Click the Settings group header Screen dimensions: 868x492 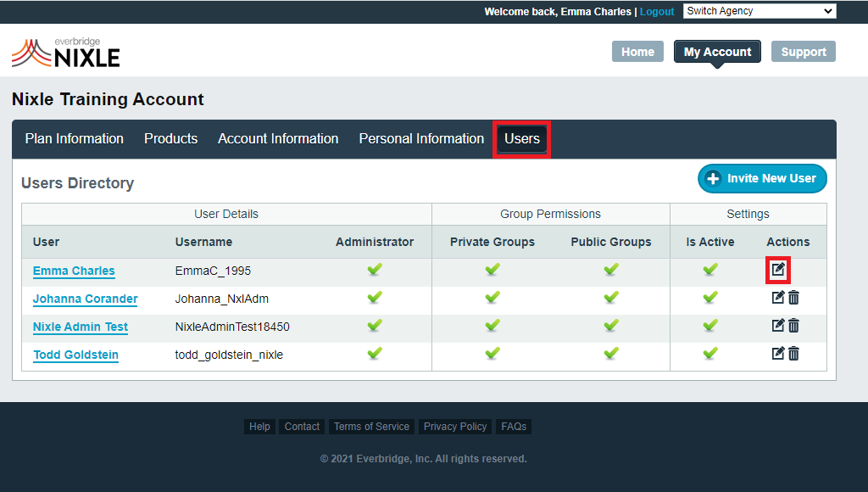pos(748,214)
